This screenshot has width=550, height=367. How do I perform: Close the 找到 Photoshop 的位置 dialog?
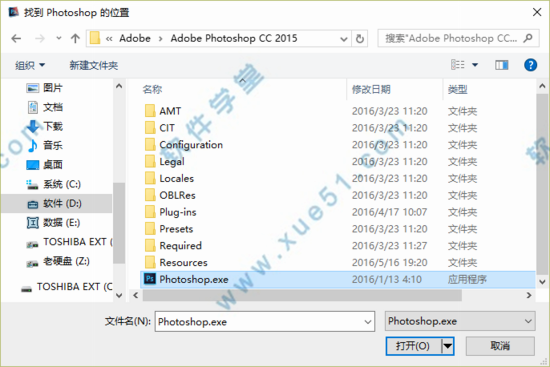coord(537,12)
